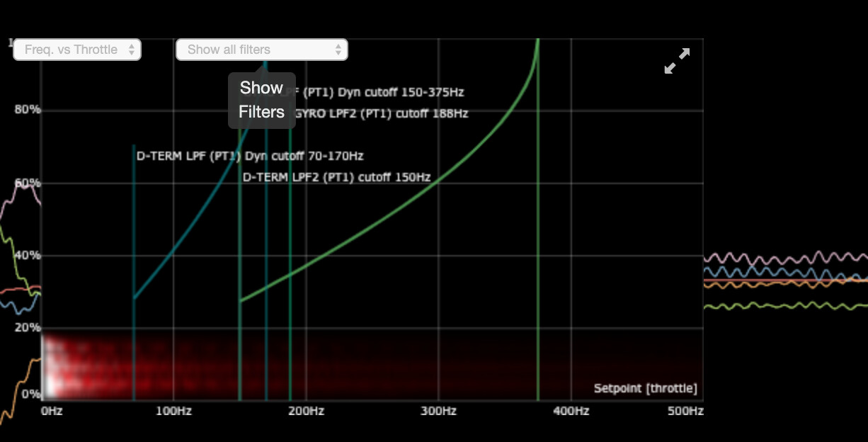Click the 40% vertical axis label

(27, 255)
